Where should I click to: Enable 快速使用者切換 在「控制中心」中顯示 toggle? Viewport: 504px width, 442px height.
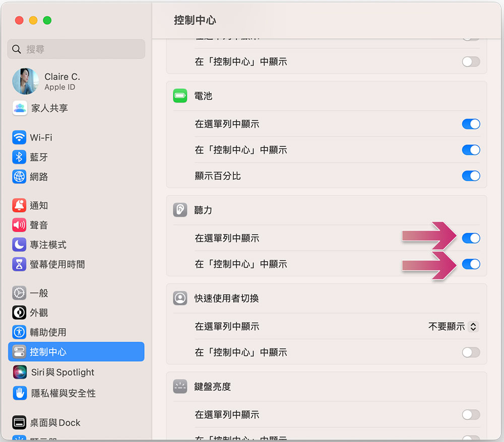(x=471, y=352)
